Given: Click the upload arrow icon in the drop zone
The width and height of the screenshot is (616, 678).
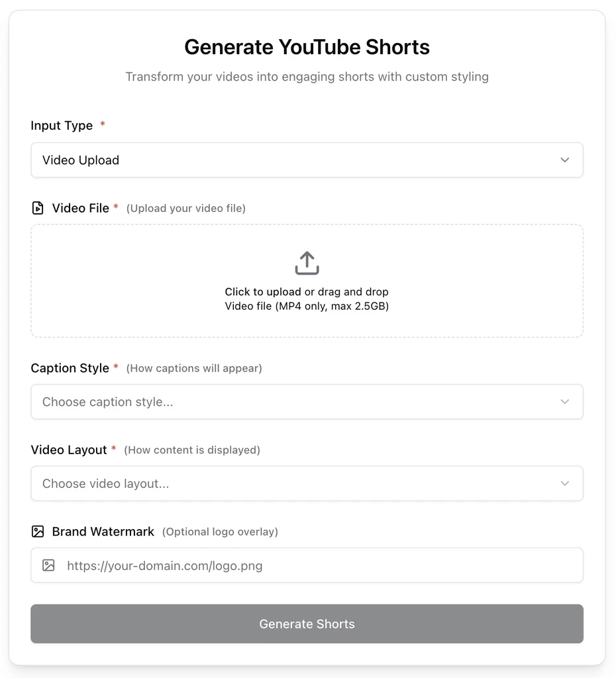Looking at the screenshot, I should click(x=307, y=263).
